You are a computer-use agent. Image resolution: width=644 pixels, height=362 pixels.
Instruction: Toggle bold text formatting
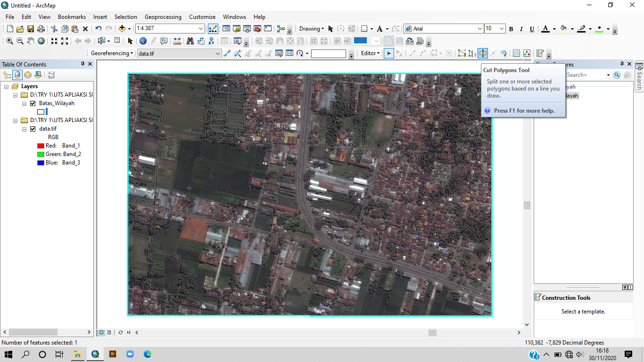[x=511, y=29]
